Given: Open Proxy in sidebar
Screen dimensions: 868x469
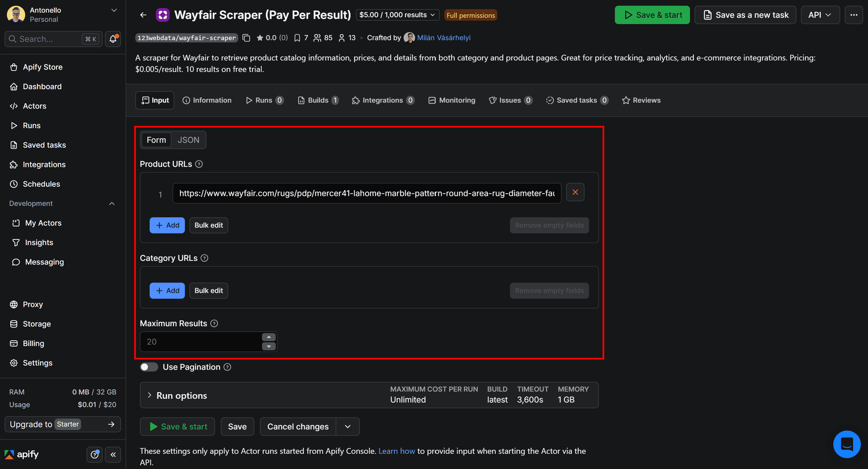Looking at the screenshot, I should pos(33,304).
